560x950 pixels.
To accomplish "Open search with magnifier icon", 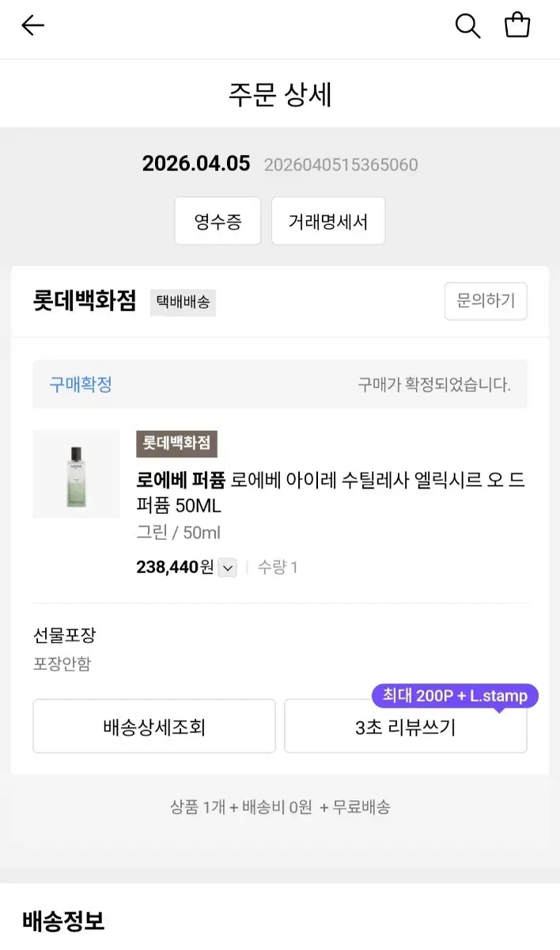I will click(467, 26).
